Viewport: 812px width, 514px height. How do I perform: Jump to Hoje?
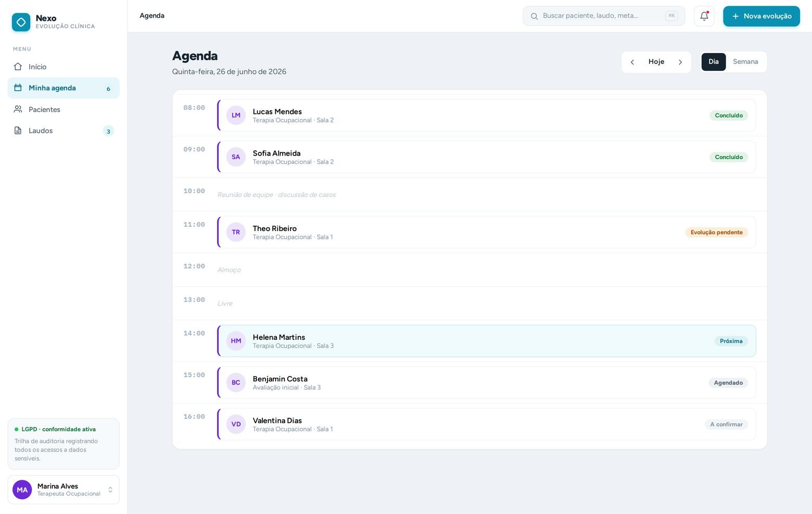pos(656,62)
